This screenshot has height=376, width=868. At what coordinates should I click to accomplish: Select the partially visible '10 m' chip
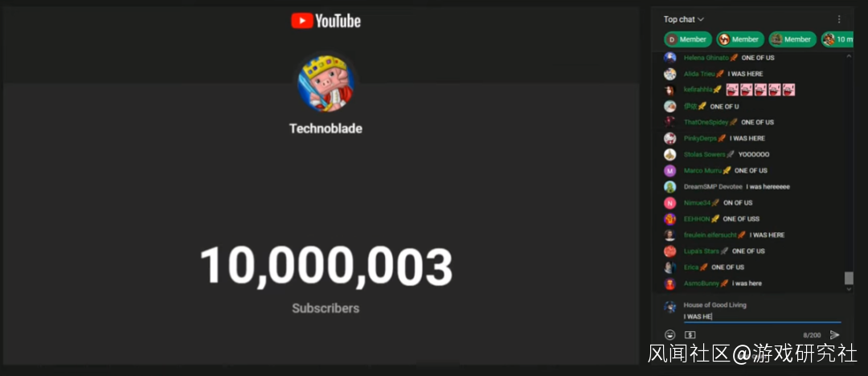point(837,39)
